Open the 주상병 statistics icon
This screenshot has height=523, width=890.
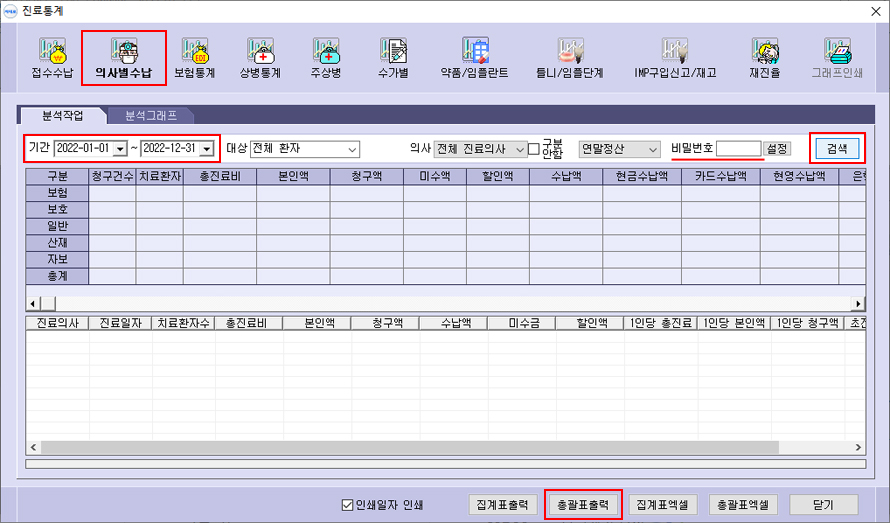coord(326,58)
